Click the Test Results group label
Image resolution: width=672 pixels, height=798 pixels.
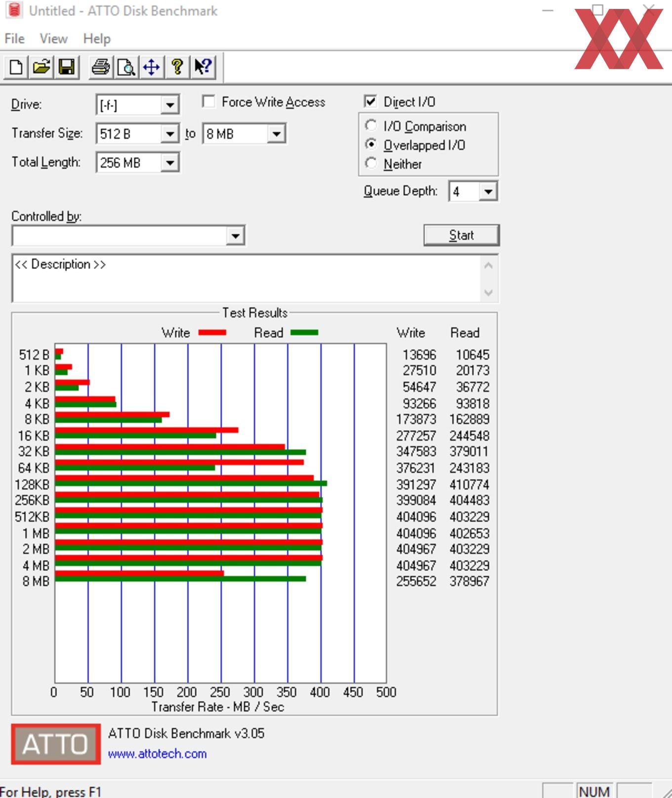[x=254, y=313]
